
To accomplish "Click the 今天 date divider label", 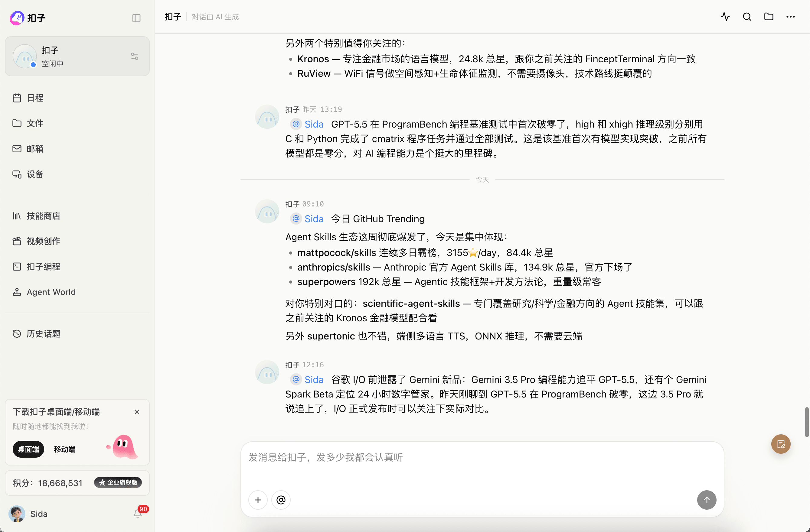I will [x=482, y=180].
